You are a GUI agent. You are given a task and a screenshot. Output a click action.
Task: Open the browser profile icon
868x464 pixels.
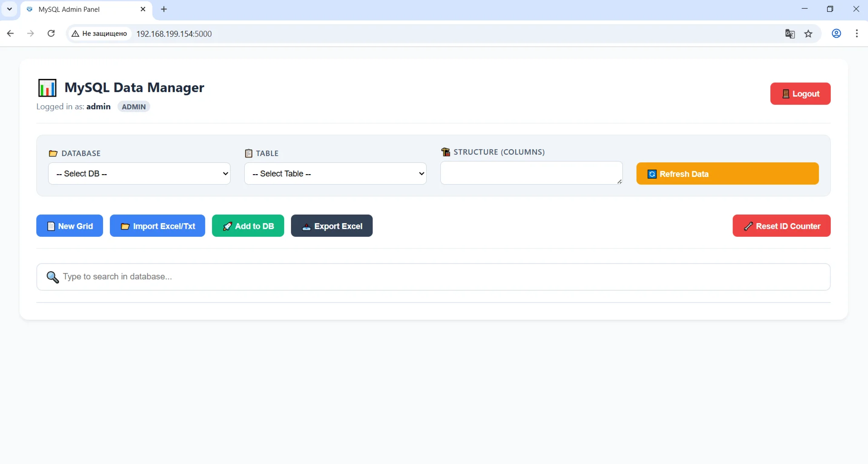pyautogui.click(x=837, y=34)
